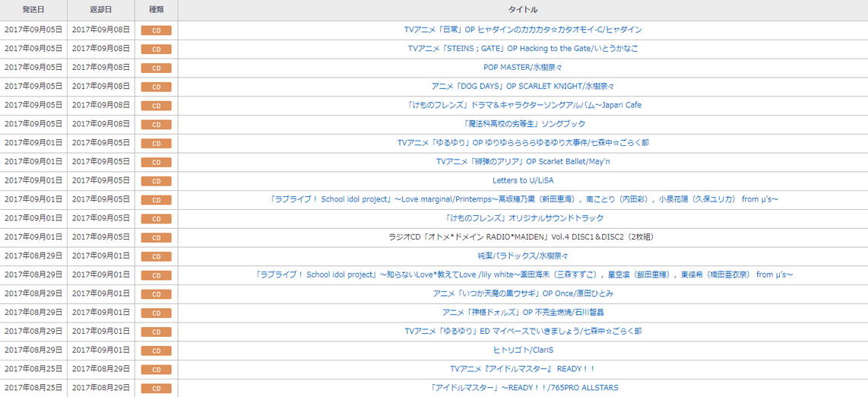Viewport: 868px width, 397px height.
Task: Click the CD badge in the STEINS;GATE row
Action: click(x=156, y=49)
